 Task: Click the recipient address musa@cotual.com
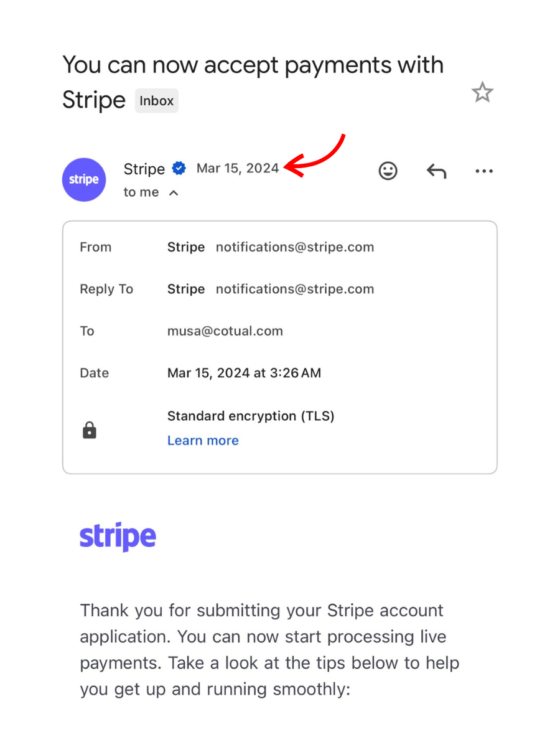[x=225, y=331]
